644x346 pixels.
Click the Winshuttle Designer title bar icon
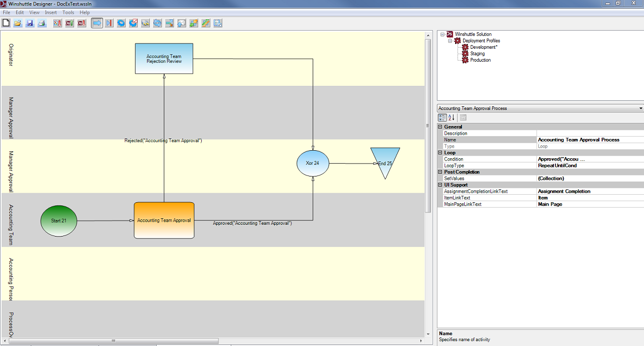tap(4, 3)
